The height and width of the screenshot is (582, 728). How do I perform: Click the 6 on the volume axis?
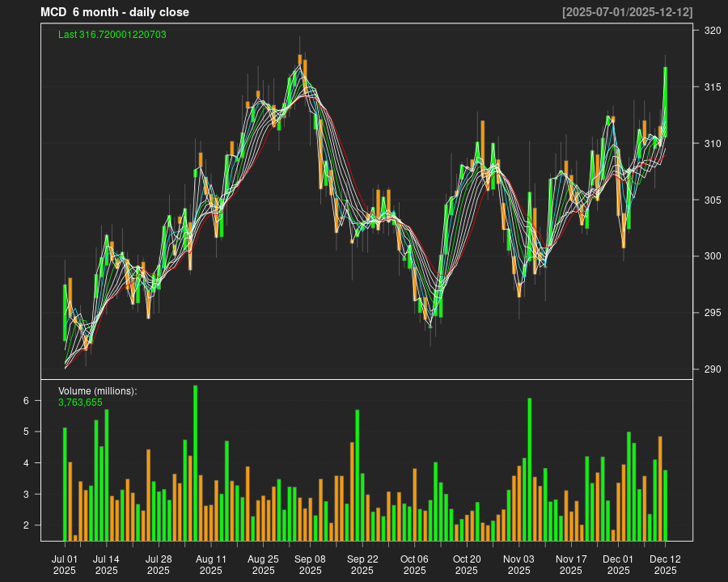pos(26,401)
